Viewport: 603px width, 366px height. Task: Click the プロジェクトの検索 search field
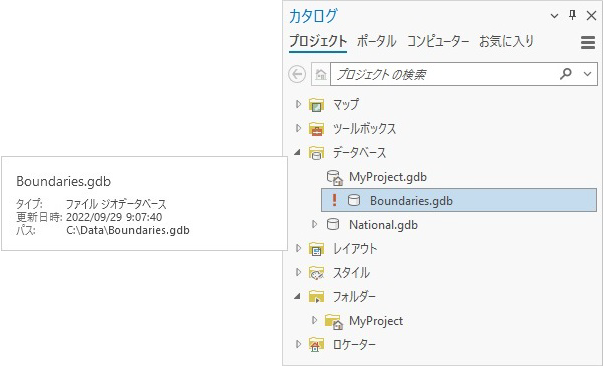464,74
